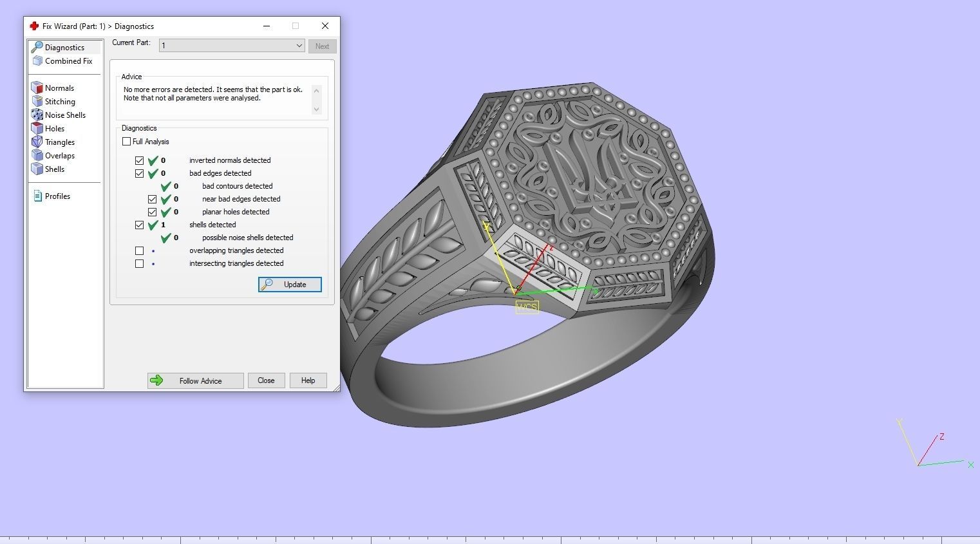Image resolution: width=980 pixels, height=544 pixels.
Task: Uncheck shells detected checkbox
Action: click(x=140, y=225)
